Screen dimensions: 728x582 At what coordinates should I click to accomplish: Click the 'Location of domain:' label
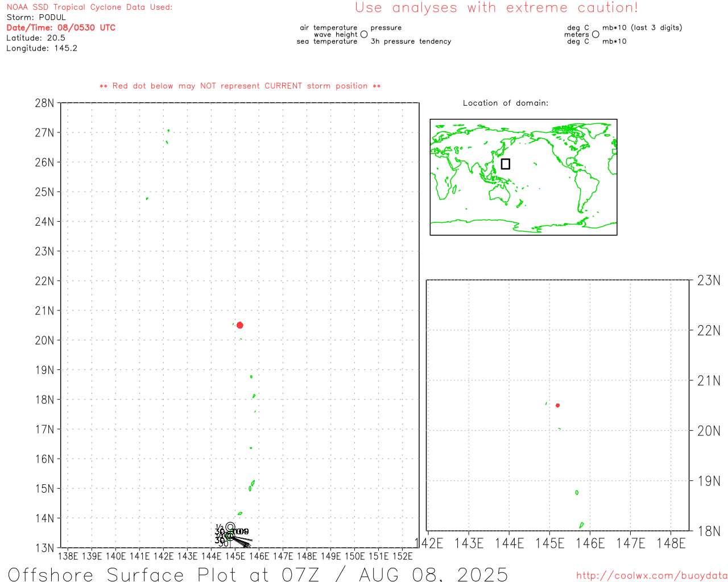(506, 103)
